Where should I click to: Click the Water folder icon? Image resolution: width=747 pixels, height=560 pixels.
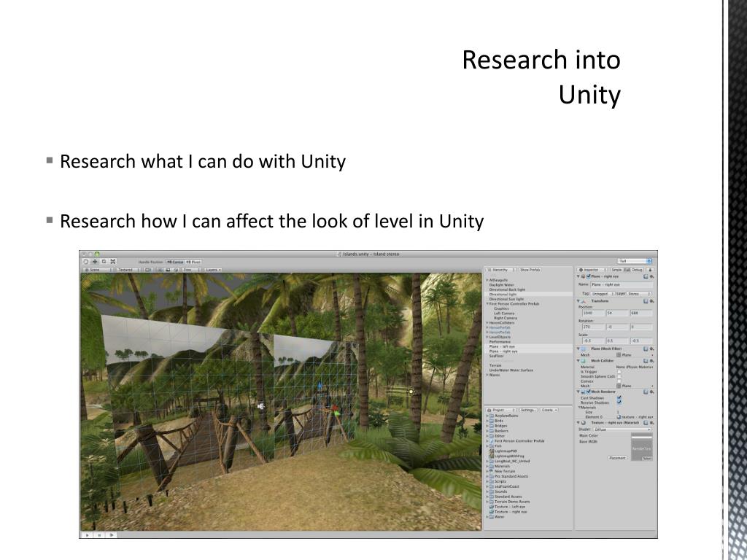[x=491, y=517]
